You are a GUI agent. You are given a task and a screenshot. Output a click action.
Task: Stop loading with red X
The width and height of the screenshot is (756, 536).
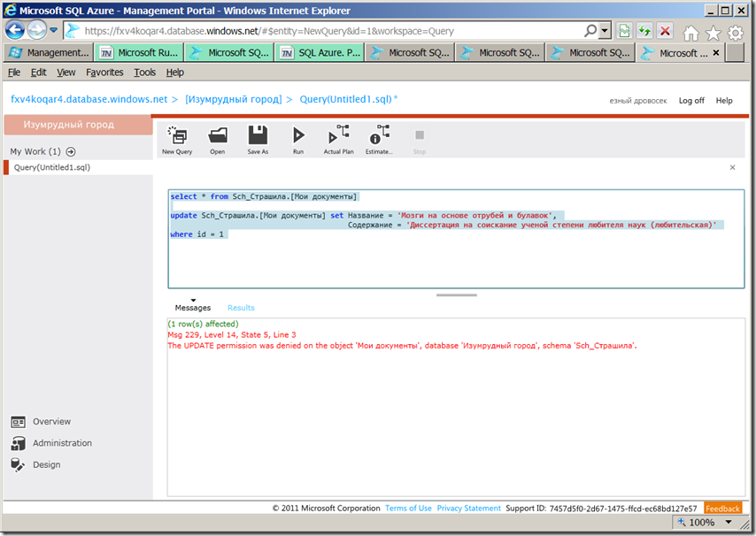[666, 31]
